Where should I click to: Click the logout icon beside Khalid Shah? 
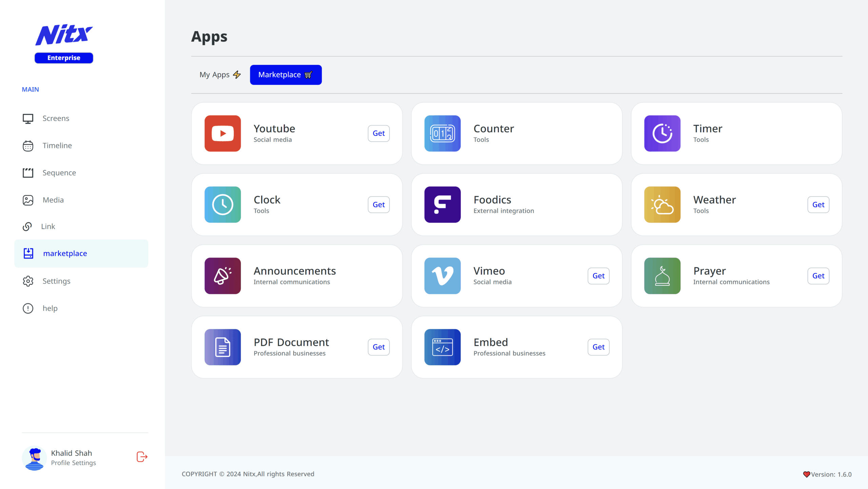(x=142, y=457)
